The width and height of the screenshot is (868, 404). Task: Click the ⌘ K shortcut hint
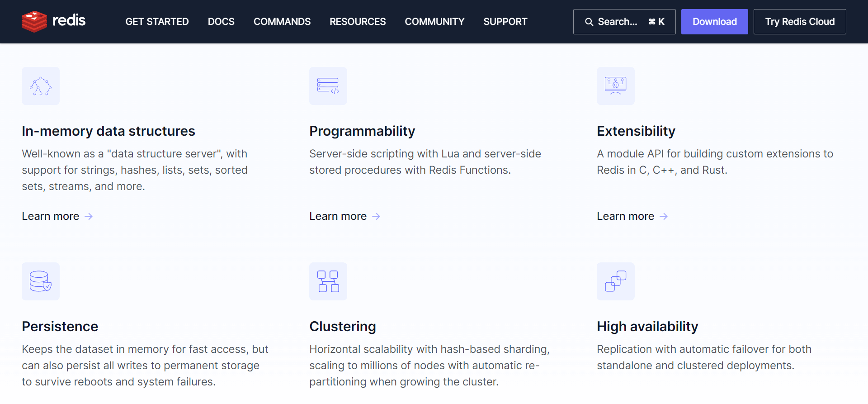coord(656,22)
